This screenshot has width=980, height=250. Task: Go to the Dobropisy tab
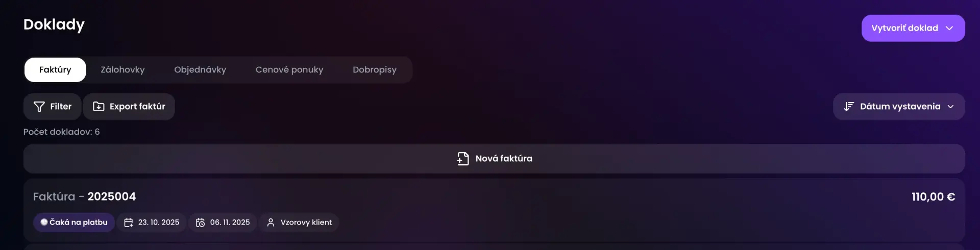pos(375,70)
